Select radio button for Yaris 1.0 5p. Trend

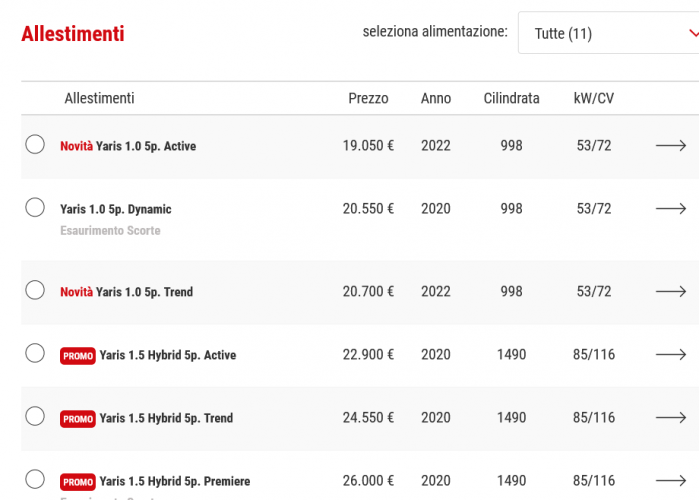(35, 291)
